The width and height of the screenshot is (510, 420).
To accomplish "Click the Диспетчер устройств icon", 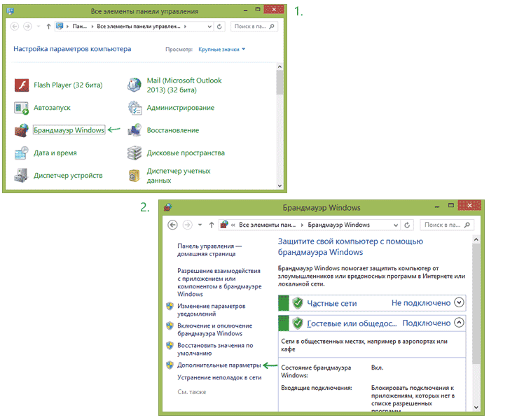I will pyautogui.click(x=22, y=176).
